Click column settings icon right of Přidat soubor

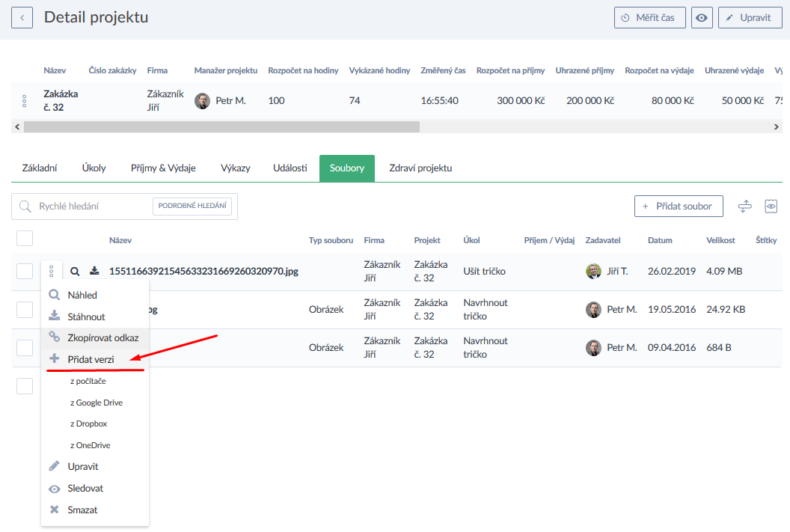744,207
